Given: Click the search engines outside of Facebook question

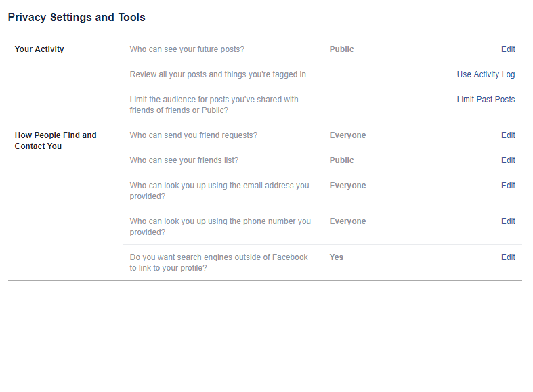Looking at the screenshot, I should [219, 263].
